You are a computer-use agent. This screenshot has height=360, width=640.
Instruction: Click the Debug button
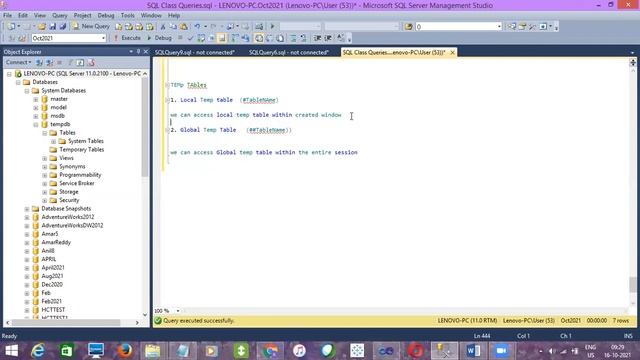(159, 38)
